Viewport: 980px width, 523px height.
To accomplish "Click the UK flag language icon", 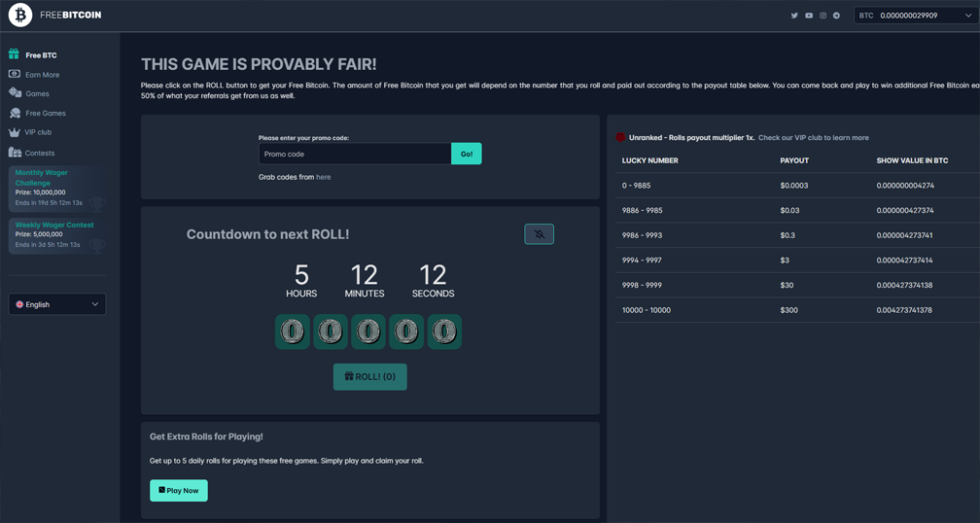I will point(19,304).
